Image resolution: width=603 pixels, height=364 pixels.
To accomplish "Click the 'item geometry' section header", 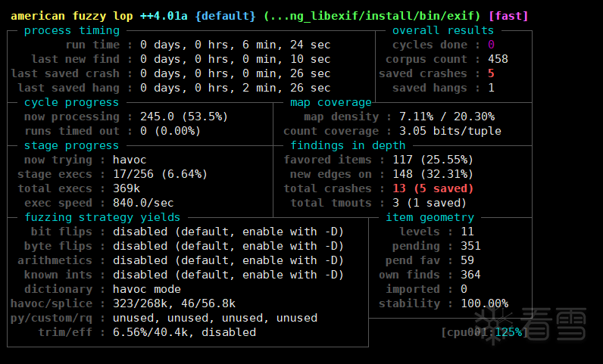I will (x=430, y=217).
